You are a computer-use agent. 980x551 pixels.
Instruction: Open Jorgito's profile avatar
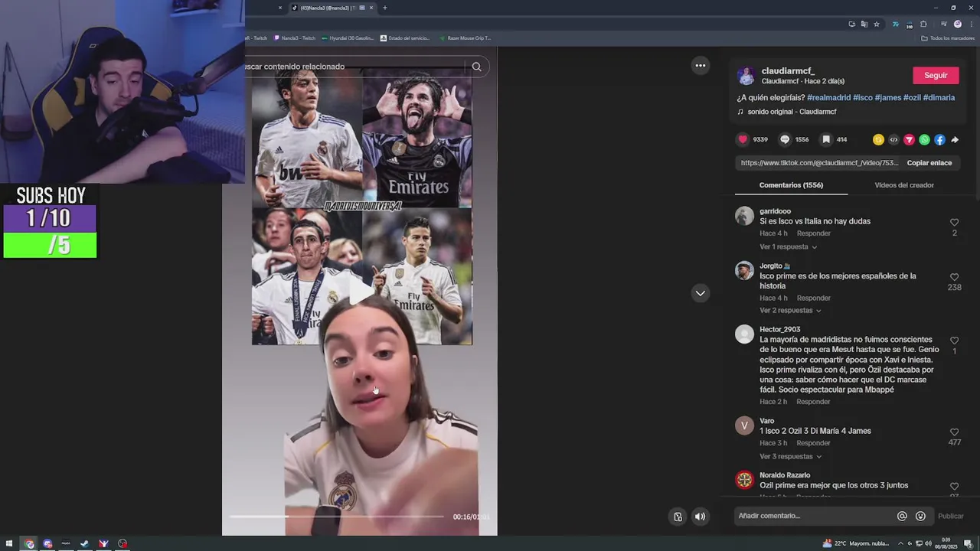744,270
